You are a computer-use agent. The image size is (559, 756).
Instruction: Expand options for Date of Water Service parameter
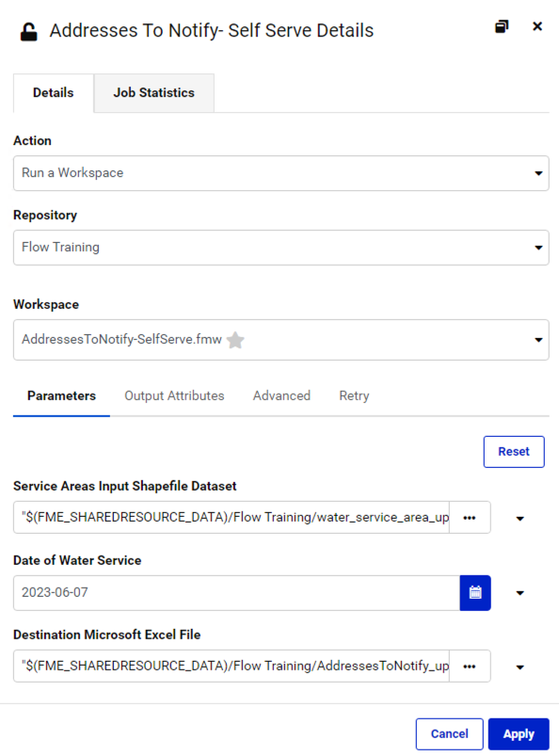tap(519, 592)
